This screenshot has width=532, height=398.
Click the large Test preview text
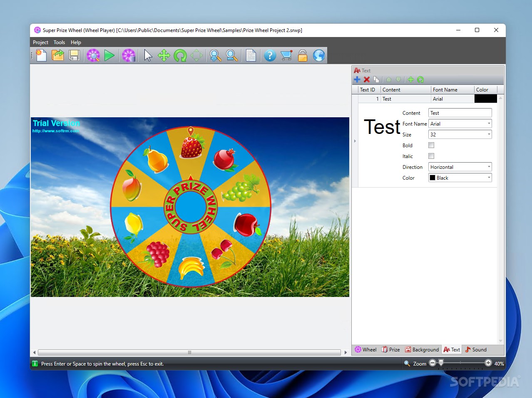(382, 127)
